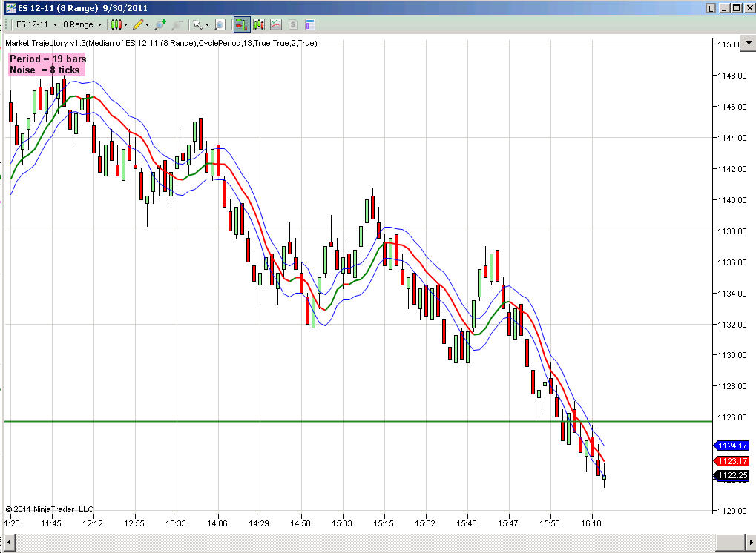Open the ES 12-11 instrument dropdown
Screen dimensions: 756x553
36,24
